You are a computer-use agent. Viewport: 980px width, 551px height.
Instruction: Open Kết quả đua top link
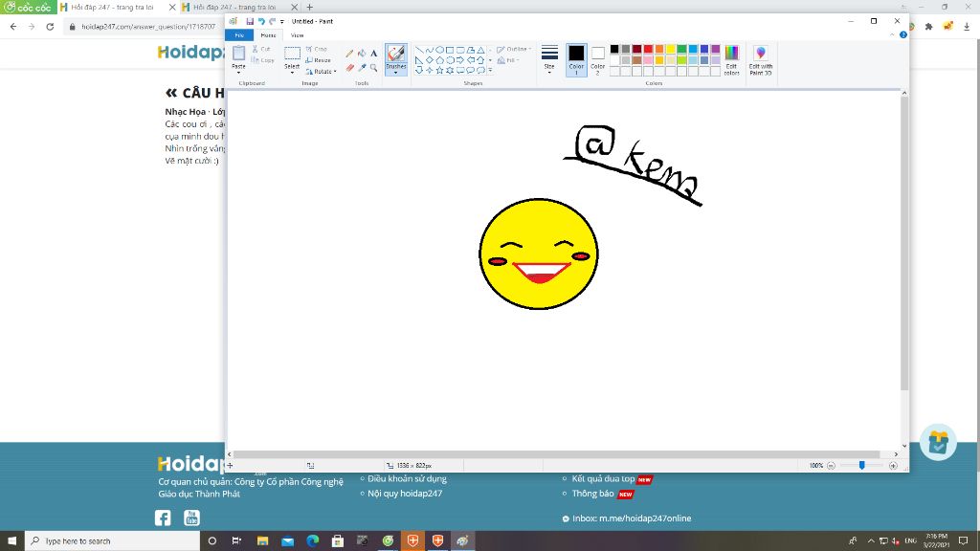[603, 478]
